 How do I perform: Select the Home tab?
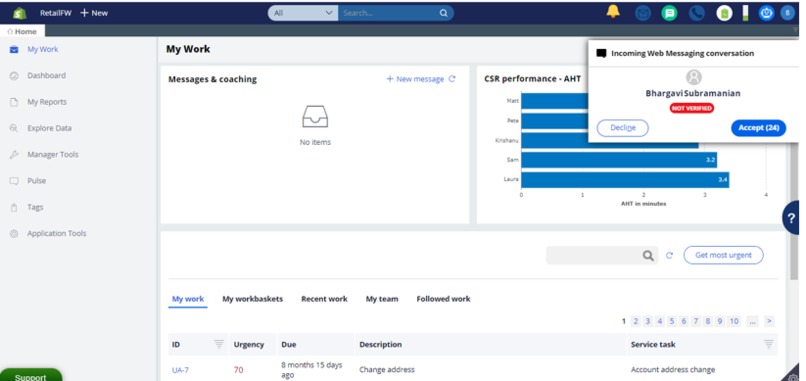[x=22, y=31]
